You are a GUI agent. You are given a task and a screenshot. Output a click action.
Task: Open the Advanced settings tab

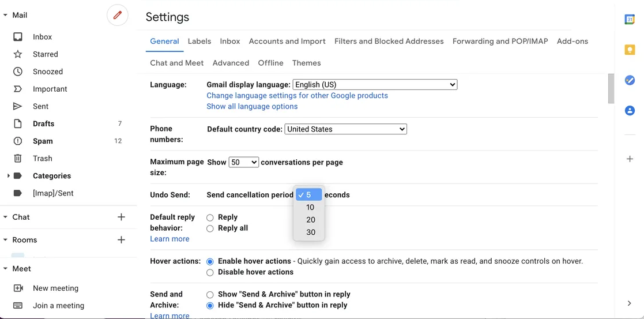pos(231,63)
